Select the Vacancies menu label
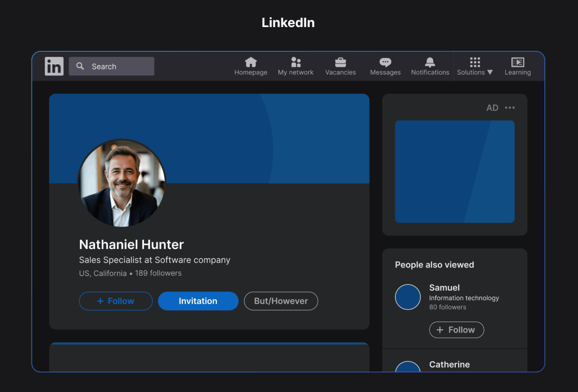 (341, 72)
